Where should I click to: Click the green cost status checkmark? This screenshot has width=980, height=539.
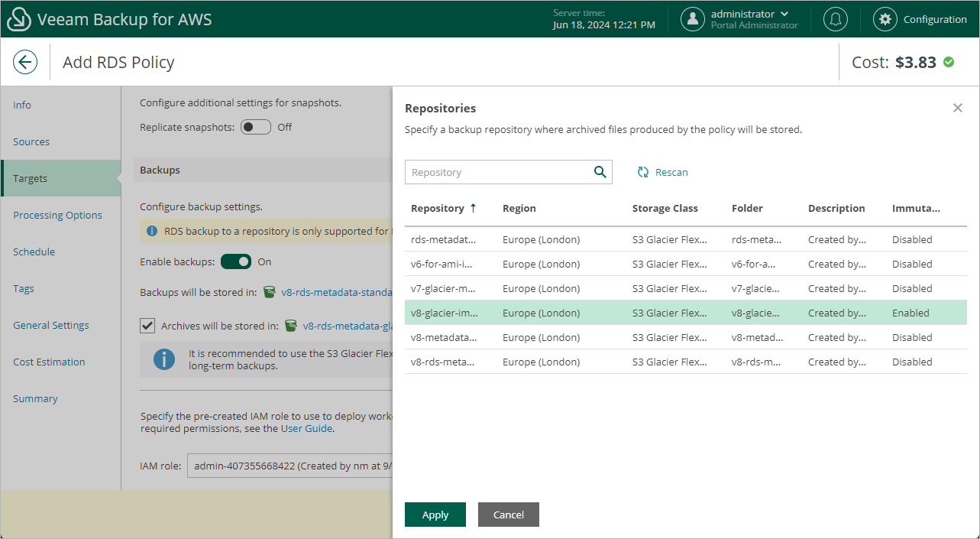pos(949,62)
